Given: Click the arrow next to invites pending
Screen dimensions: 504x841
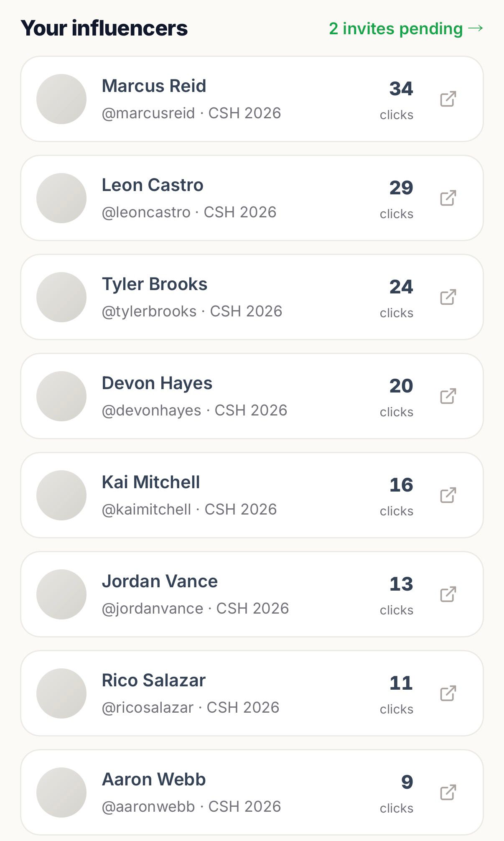Looking at the screenshot, I should coord(476,28).
